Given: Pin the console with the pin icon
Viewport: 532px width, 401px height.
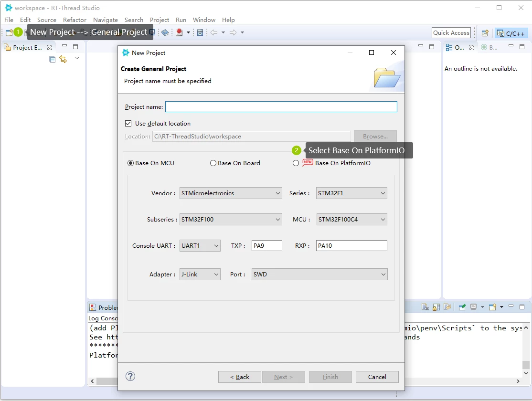Looking at the screenshot, I should (x=462, y=307).
